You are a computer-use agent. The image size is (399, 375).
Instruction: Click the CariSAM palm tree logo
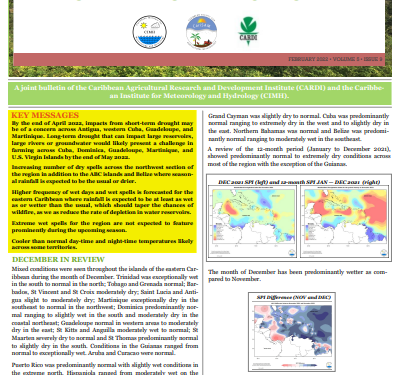coord(201,32)
